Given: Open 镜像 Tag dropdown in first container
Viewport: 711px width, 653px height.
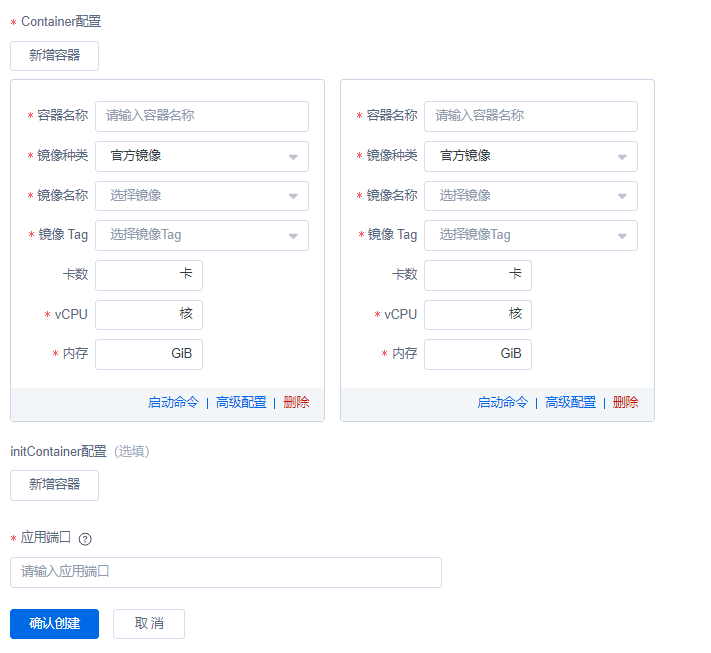Looking at the screenshot, I should pos(201,236).
